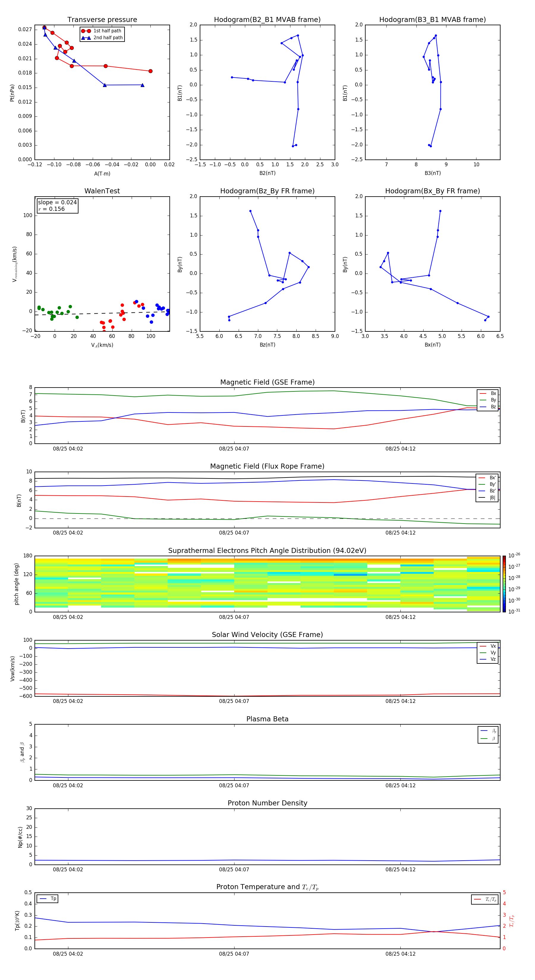Click the rightmost blue triangle in transverse pressure

point(142,85)
